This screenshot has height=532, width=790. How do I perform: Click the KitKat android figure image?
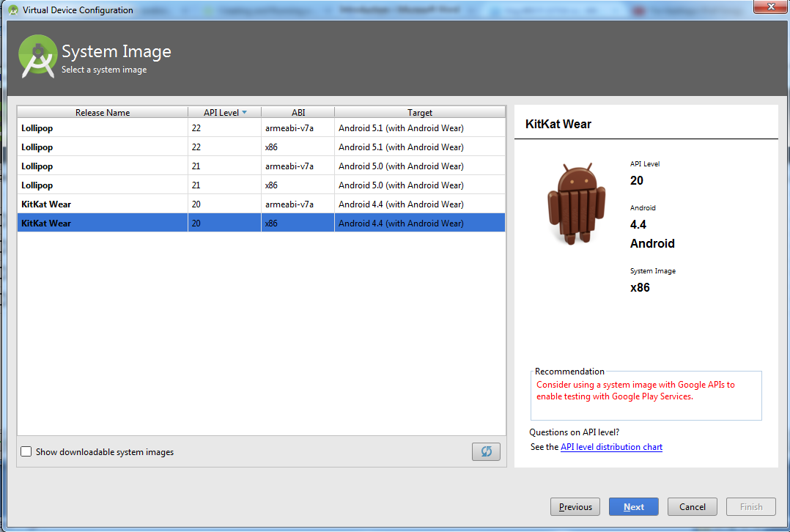(576, 204)
